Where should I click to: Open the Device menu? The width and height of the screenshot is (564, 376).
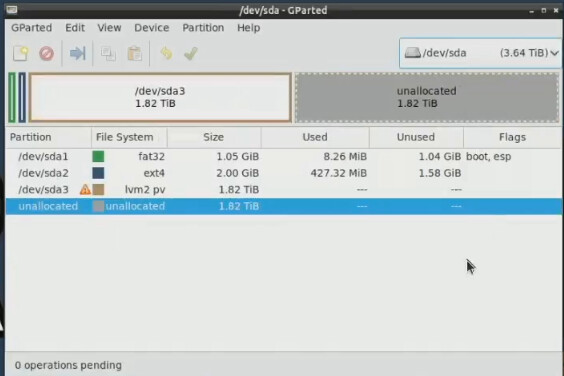(151, 28)
